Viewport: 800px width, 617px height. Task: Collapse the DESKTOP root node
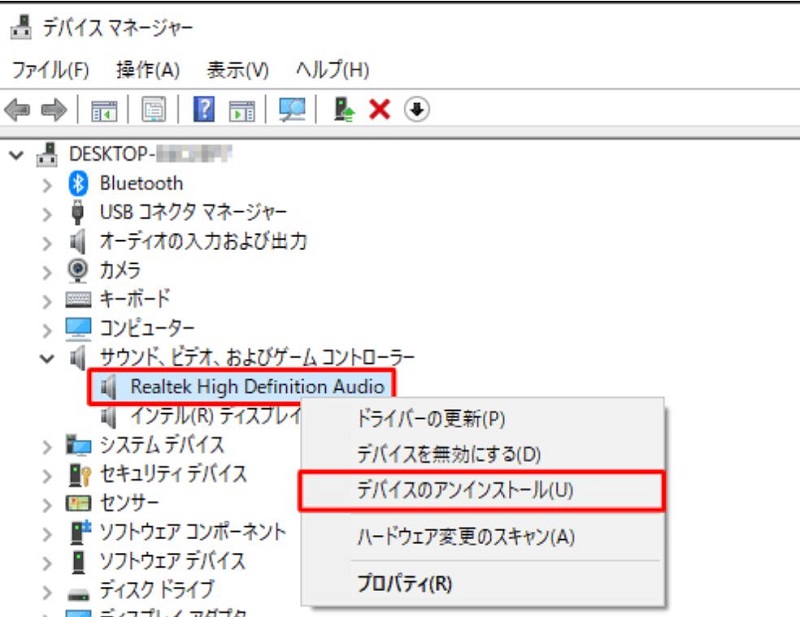click(16, 155)
